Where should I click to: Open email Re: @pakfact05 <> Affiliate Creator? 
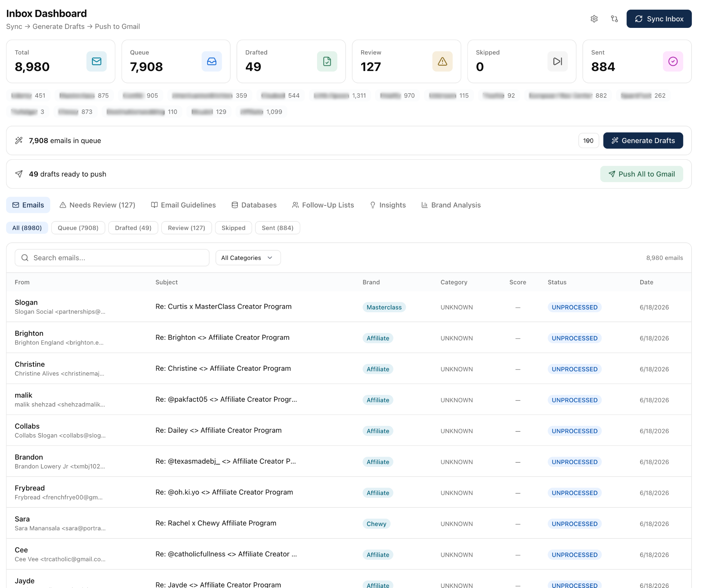point(226,399)
